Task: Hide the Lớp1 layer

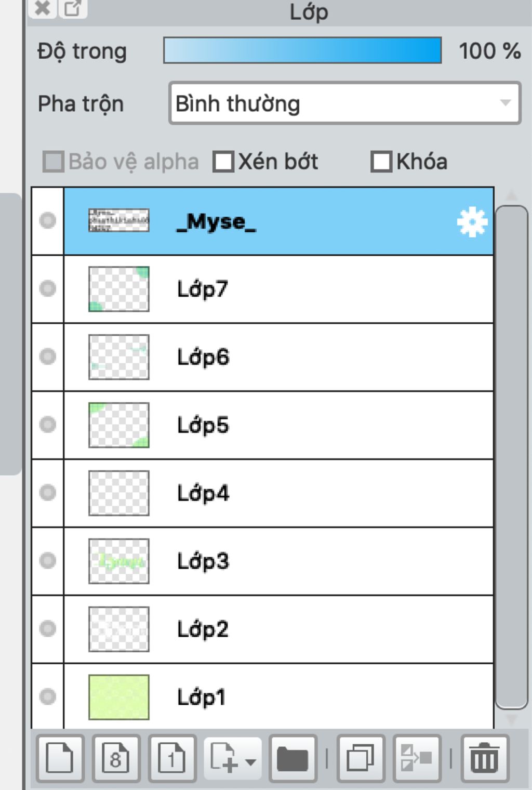Action: click(48, 696)
